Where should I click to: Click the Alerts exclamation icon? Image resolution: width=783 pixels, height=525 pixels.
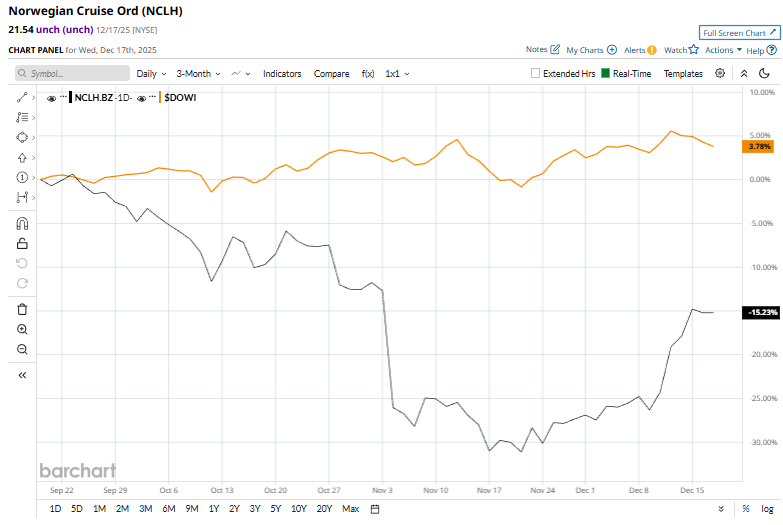point(652,50)
